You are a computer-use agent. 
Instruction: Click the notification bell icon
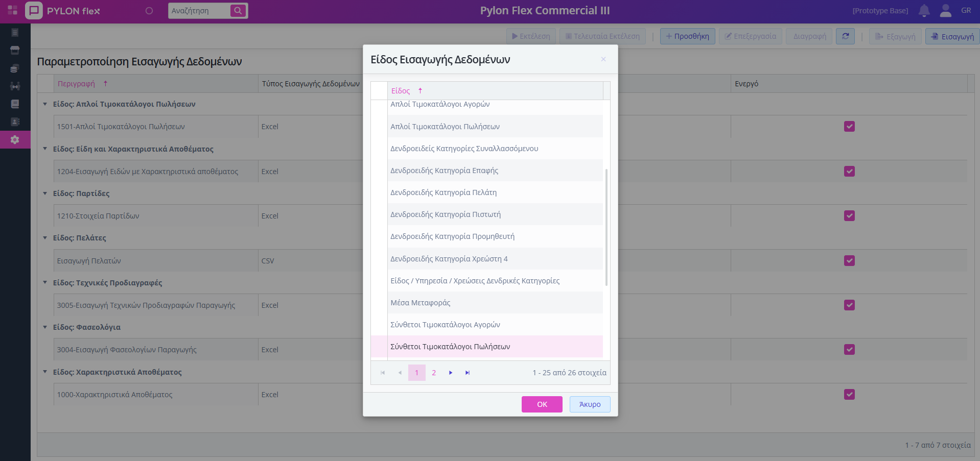(924, 11)
